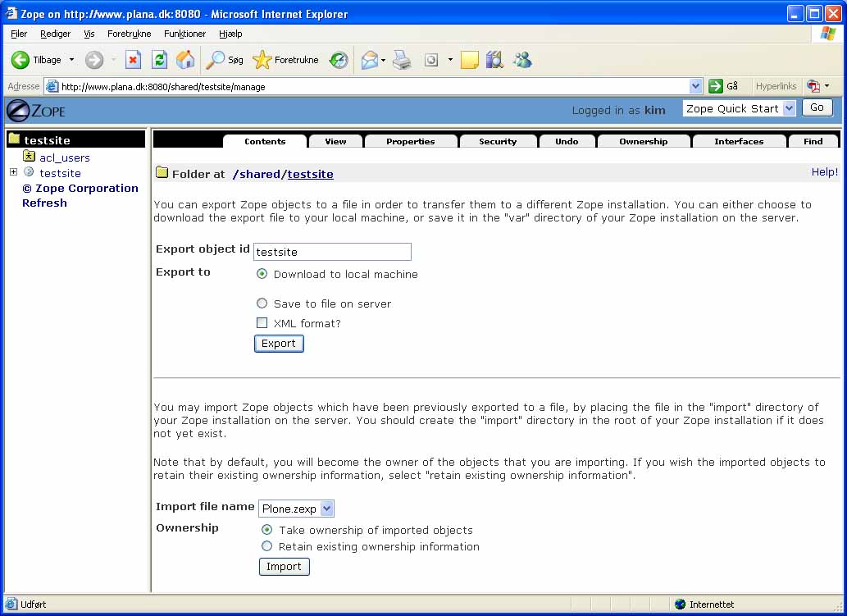Screen dimensions: 847x616
Task: Click the Mail envelope toolbar icon
Action: coord(370,60)
